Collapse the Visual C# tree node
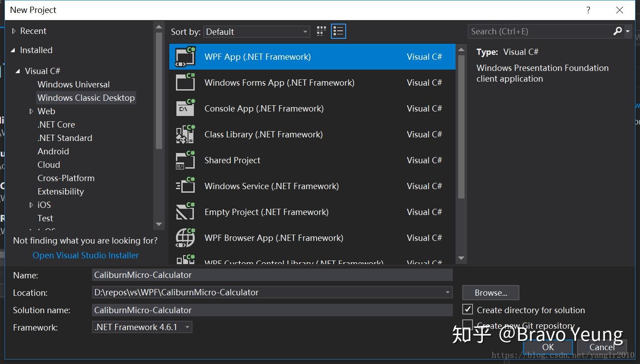640x364 pixels. tap(18, 71)
